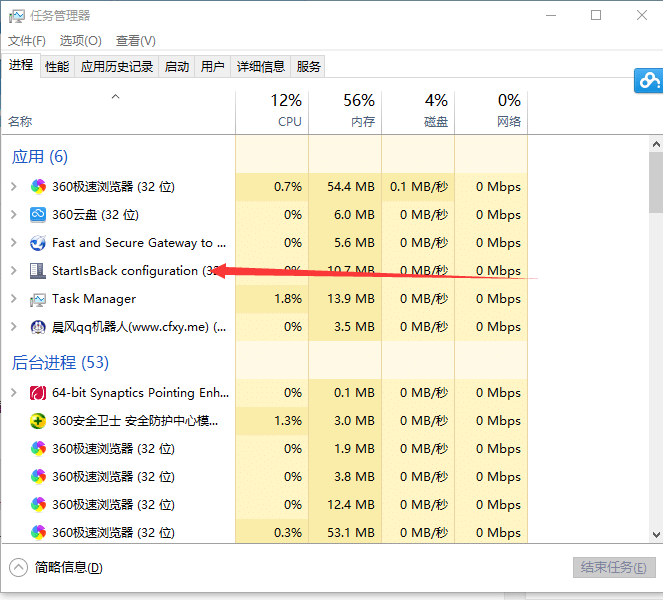663x600 pixels.
Task: Click the Synaptics Pointing red icon
Action: coord(38,393)
